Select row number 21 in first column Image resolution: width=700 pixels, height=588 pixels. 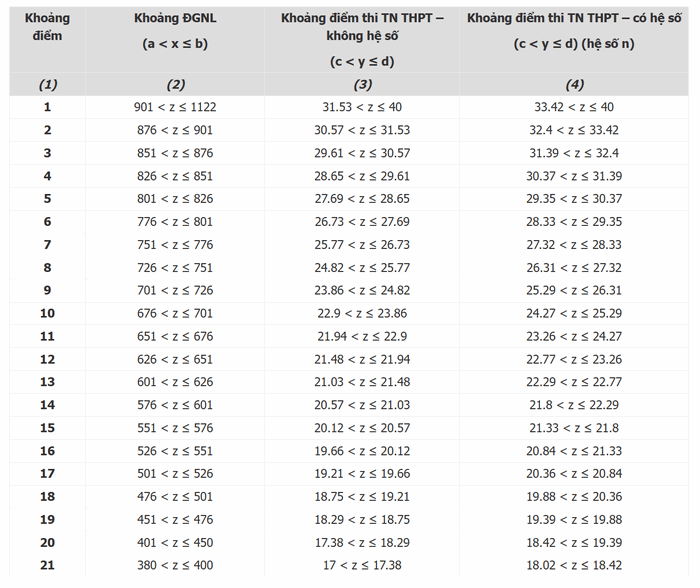point(47,565)
